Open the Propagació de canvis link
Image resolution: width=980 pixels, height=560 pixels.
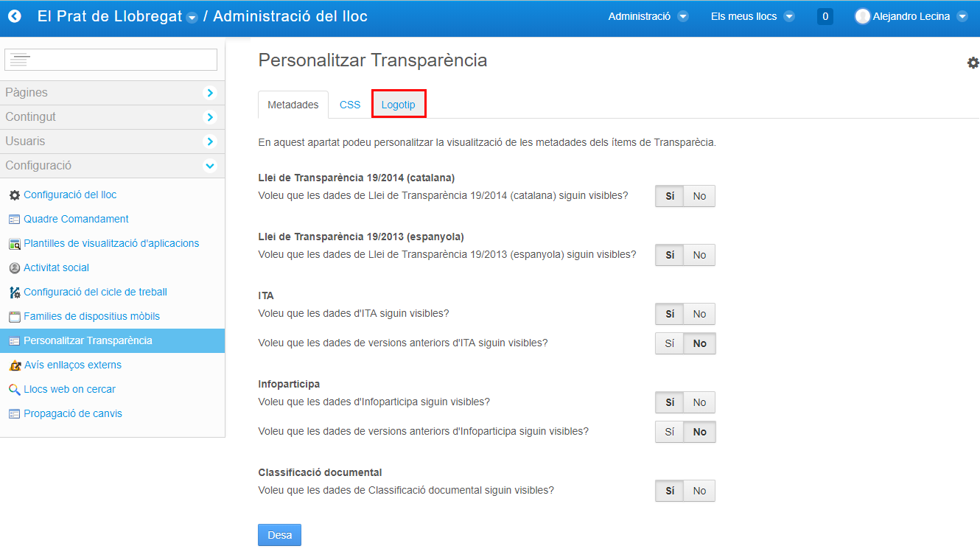click(72, 413)
